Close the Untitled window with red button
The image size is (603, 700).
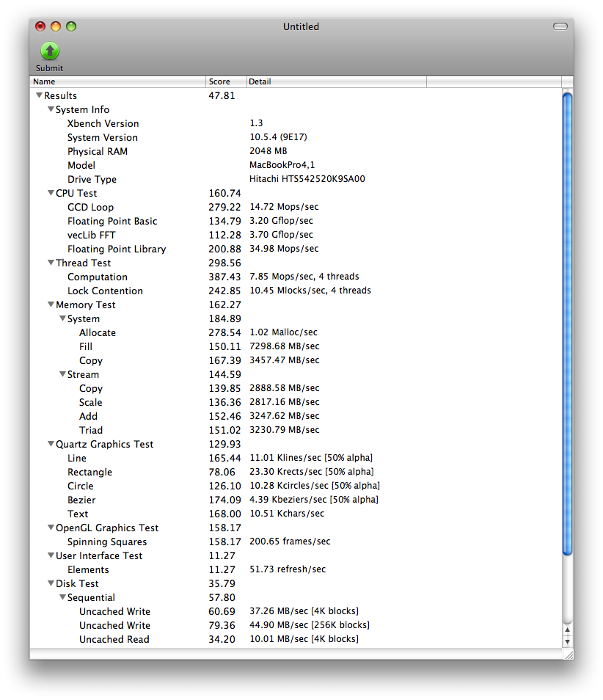click(40, 26)
